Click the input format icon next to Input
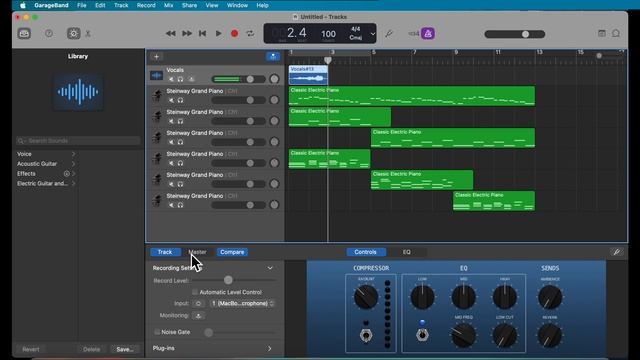Image resolution: width=640 pixels, height=360 pixels. coord(198,304)
